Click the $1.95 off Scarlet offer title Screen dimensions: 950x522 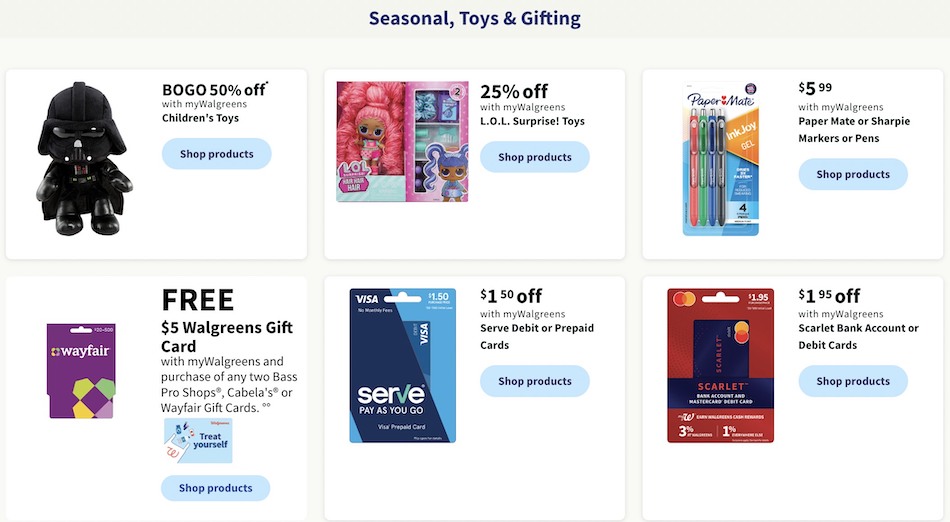point(829,296)
